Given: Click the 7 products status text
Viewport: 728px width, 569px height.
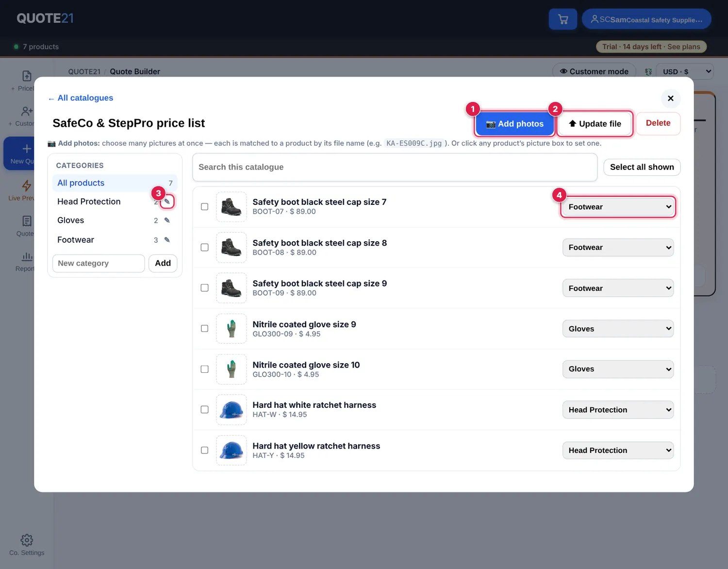Looking at the screenshot, I should coord(41,47).
